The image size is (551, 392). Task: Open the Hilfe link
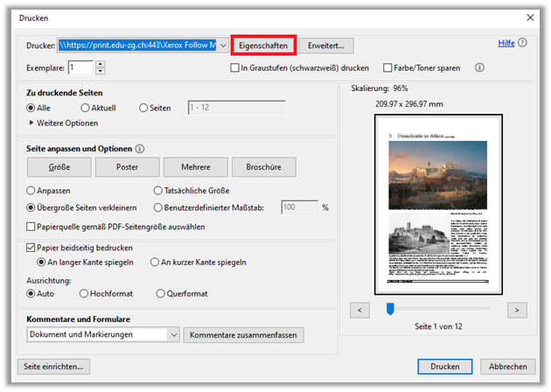tap(506, 42)
